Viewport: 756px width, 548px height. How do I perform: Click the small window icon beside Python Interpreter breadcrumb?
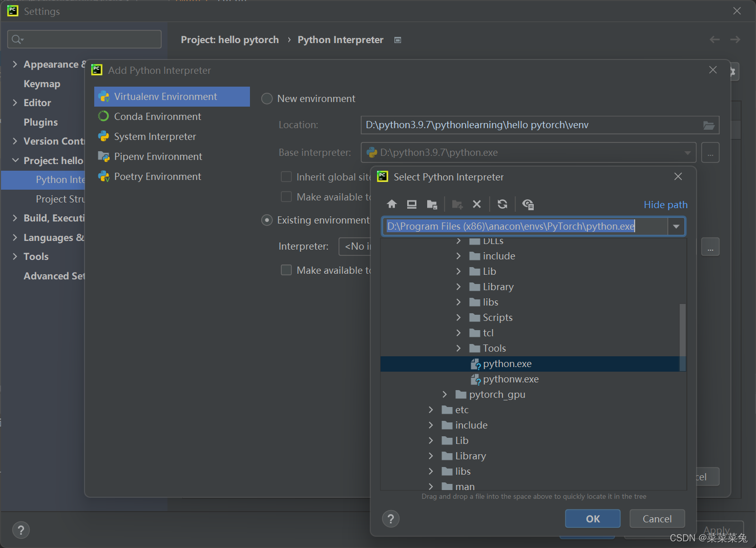click(397, 40)
